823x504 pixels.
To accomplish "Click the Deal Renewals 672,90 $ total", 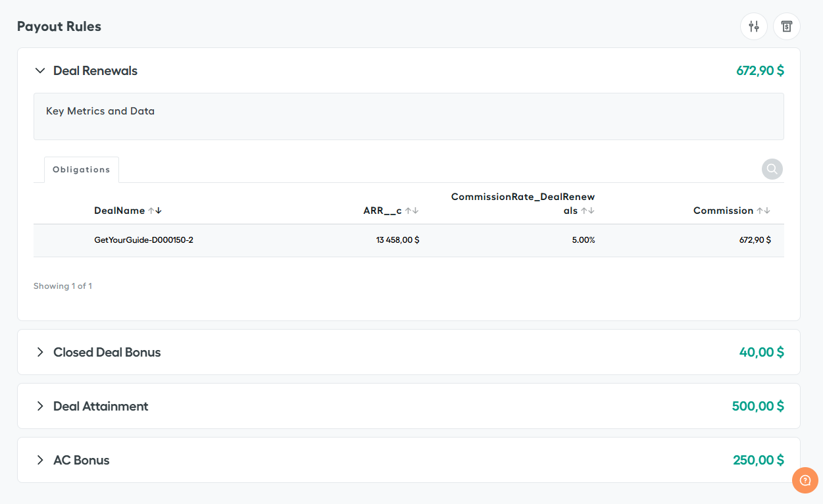I will 760,70.
